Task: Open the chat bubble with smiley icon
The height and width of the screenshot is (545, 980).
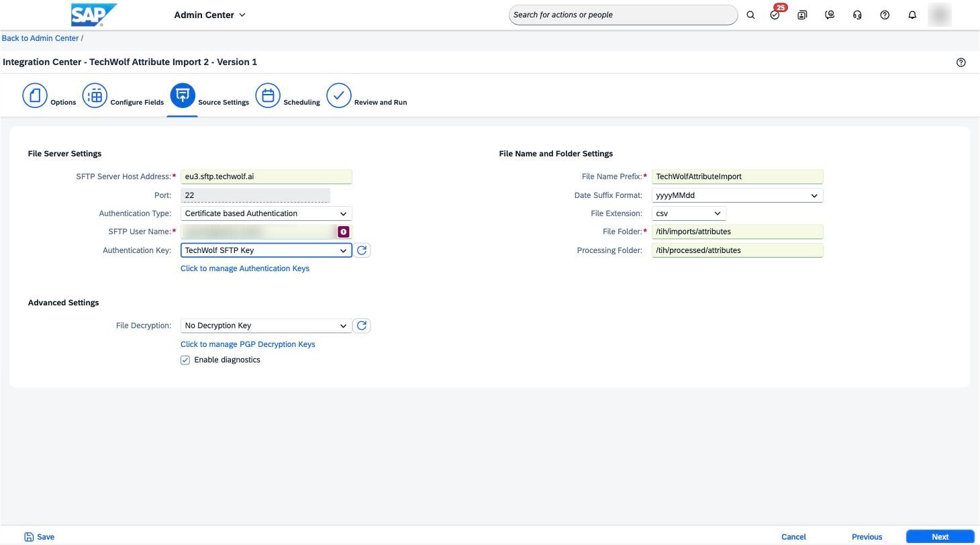Action: (830, 15)
